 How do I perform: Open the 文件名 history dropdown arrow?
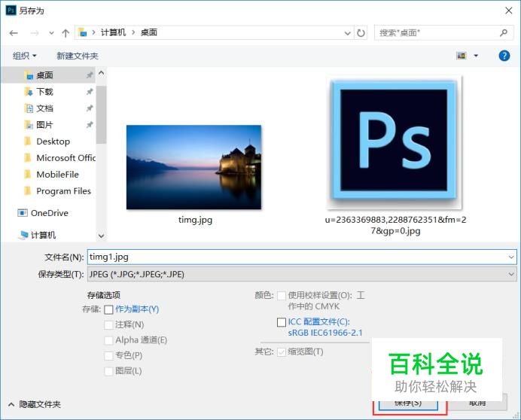coord(511,257)
